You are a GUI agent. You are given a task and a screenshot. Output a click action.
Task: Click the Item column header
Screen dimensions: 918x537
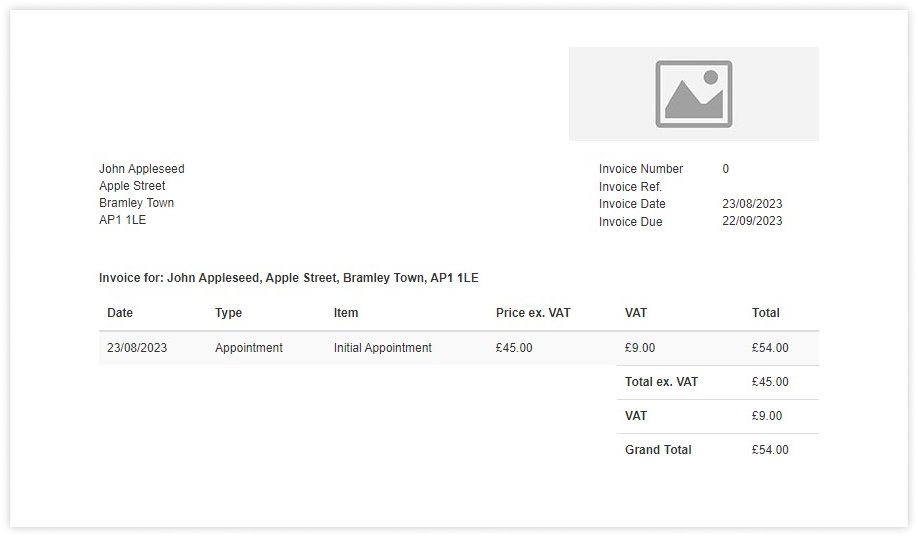(345, 313)
